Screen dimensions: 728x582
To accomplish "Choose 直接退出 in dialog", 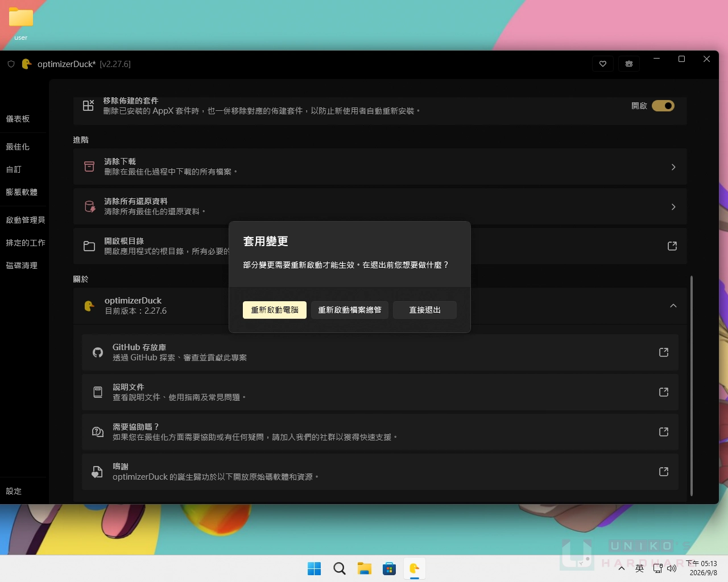I will pyautogui.click(x=425, y=310).
